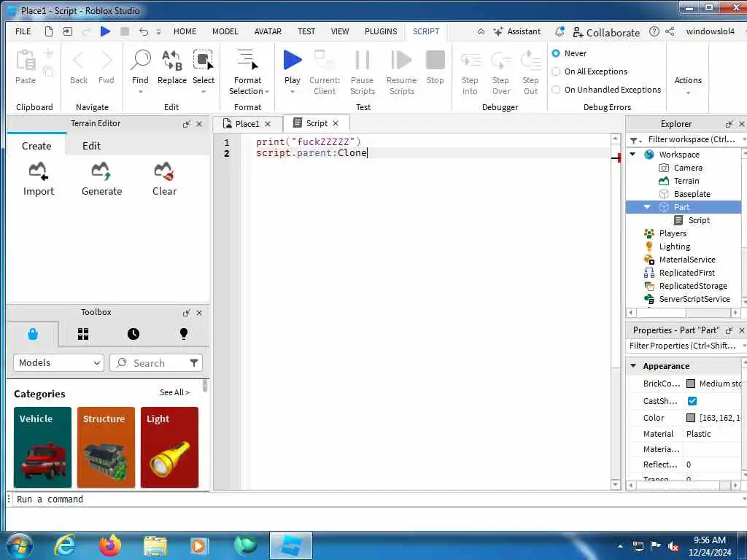Open Firefox from the taskbar
Image resolution: width=747 pixels, height=560 pixels.
coord(110,545)
